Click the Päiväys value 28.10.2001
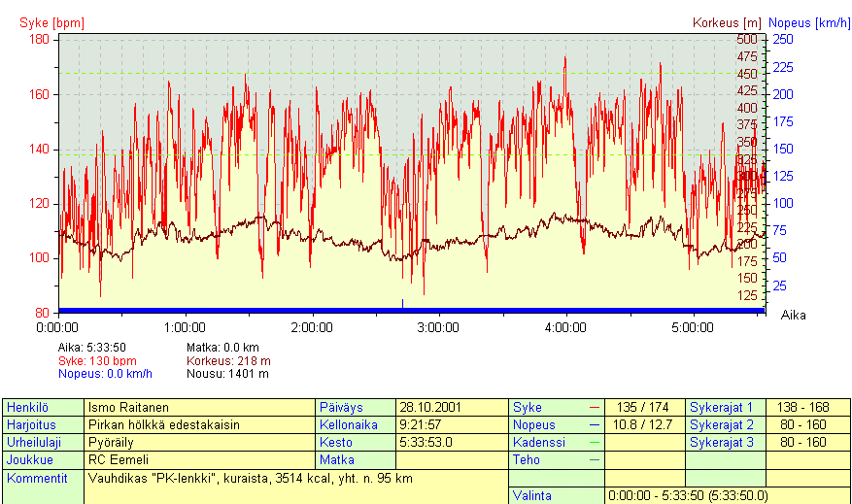 coord(451,408)
